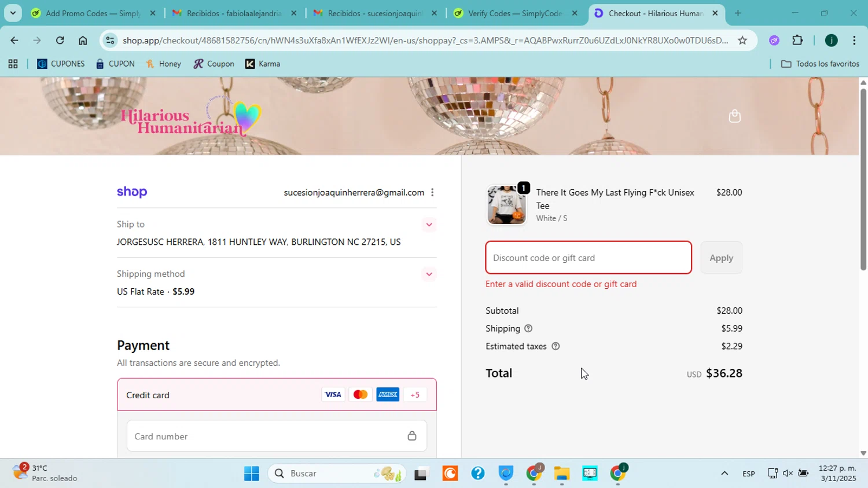Show Shipping info tooltip icon
This screenshot has width=868, height=488.
(x=528, y=329)
